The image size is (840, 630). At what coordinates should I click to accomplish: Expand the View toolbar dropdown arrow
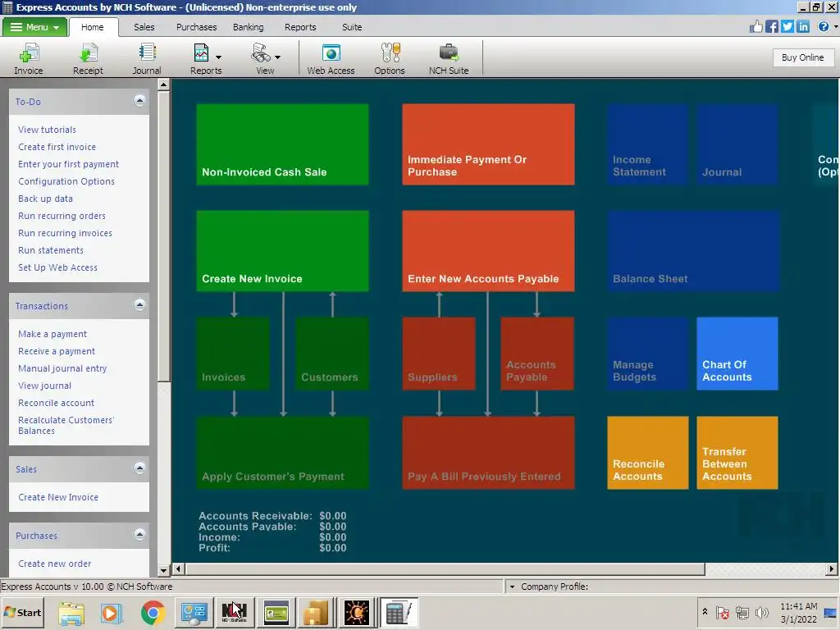(277, 57)
